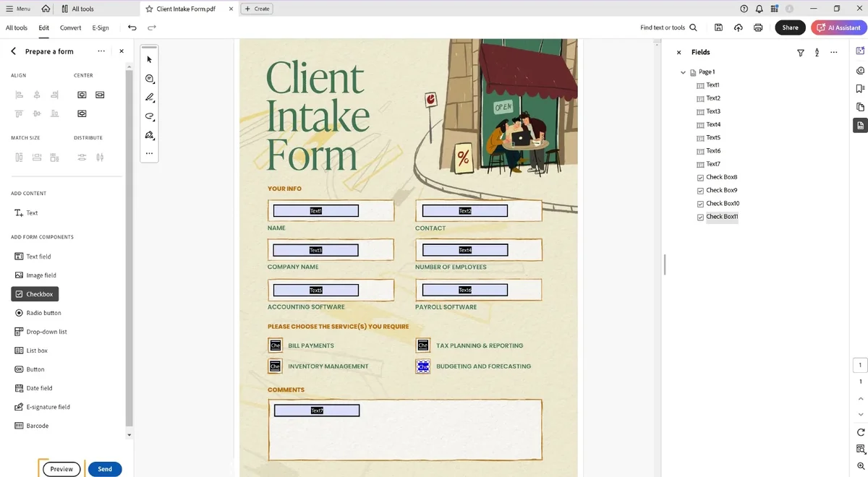Click the filter icon in Fields panel
Image resolution: width=868 pixels, height=477 pixels.
(801, 53)
